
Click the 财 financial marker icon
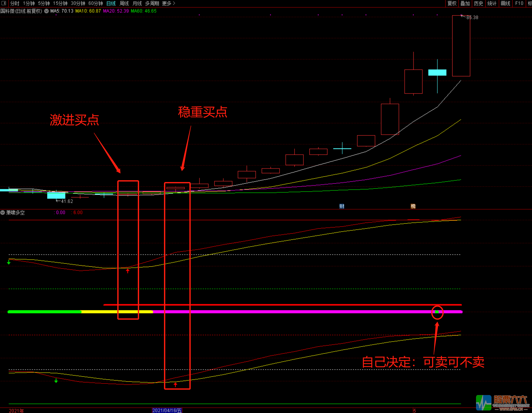[342, 206]
